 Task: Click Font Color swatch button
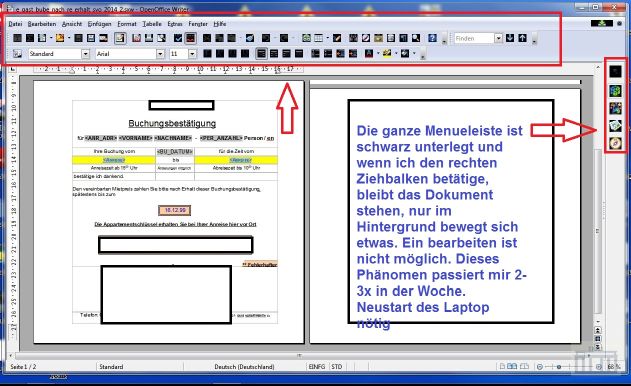tap(369, 54)
